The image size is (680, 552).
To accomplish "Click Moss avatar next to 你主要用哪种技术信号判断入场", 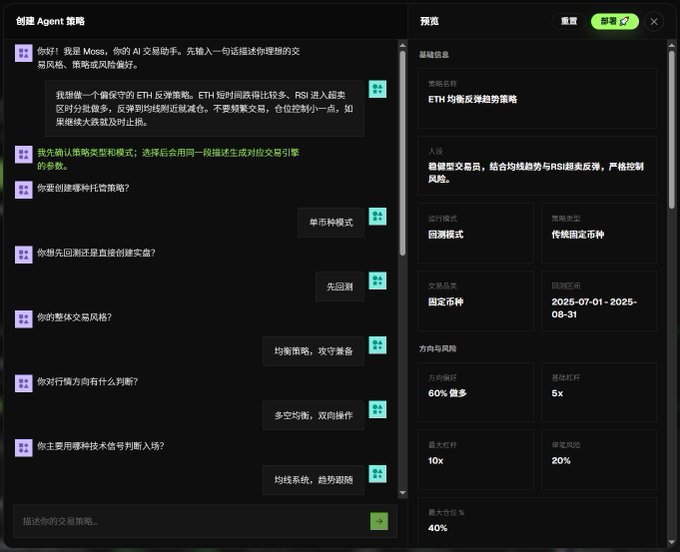I will tap(24, 447).
